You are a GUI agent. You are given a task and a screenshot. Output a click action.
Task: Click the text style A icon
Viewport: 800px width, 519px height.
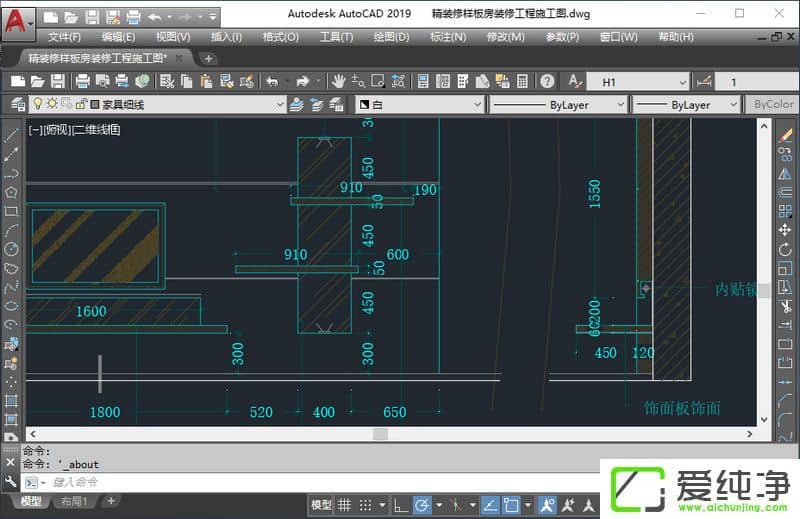[574, 81]
